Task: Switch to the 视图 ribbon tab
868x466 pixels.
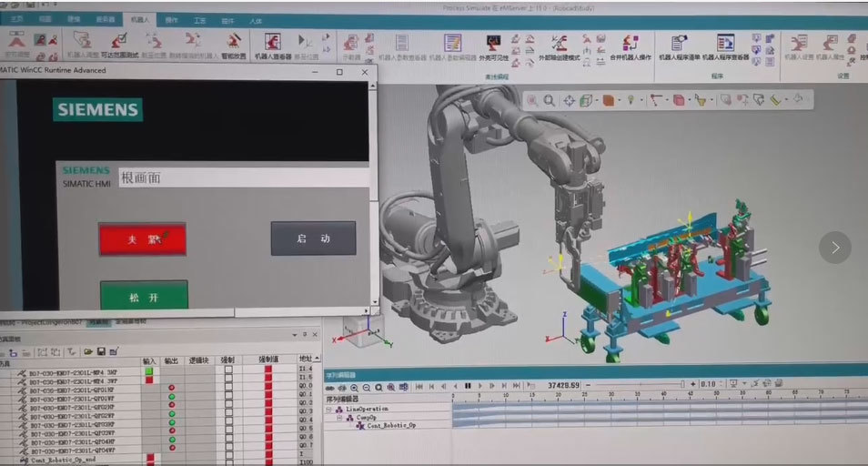Action: coord(45,19)
